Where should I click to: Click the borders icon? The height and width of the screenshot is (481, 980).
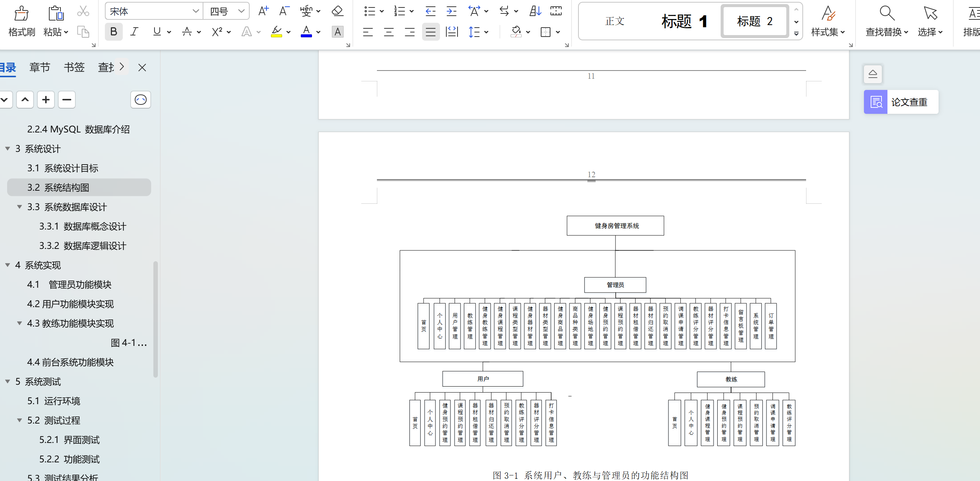tap(546, 32)
